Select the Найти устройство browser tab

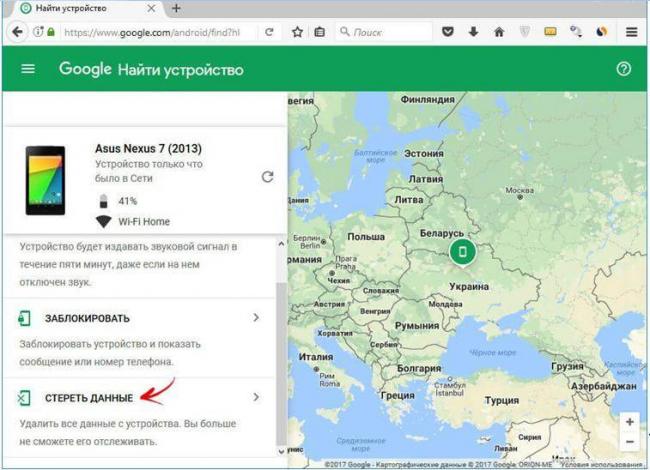coord(85,8)
